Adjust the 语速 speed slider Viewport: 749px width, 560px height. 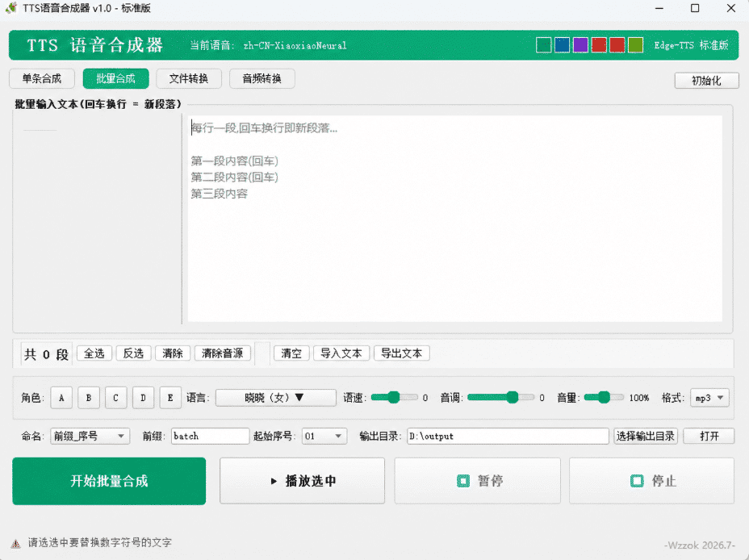394,397
